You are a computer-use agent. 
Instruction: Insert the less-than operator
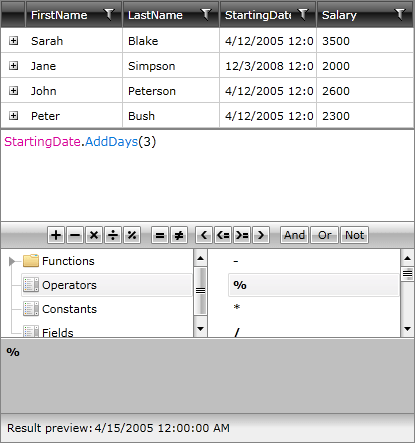[204, 235]
